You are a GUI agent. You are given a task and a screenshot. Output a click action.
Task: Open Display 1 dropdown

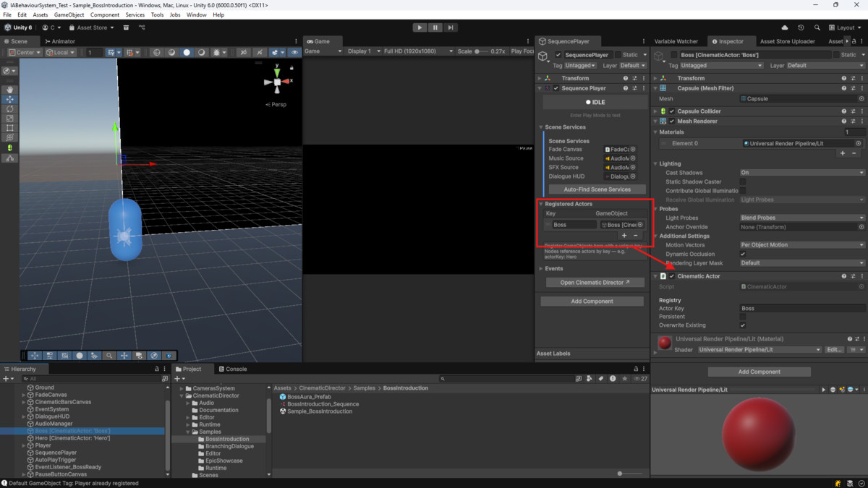pos(363,51)
